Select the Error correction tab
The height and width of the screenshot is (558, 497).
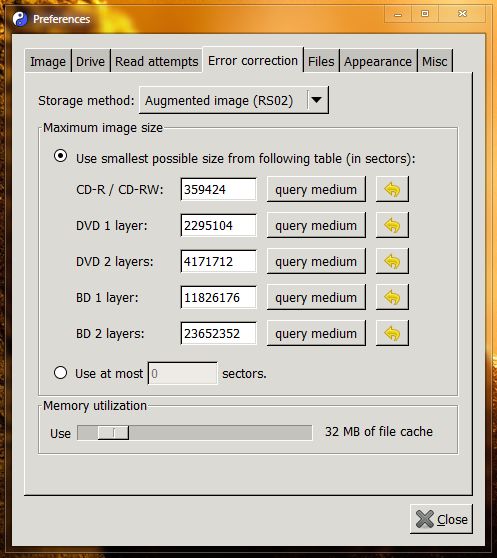point(253,60)
